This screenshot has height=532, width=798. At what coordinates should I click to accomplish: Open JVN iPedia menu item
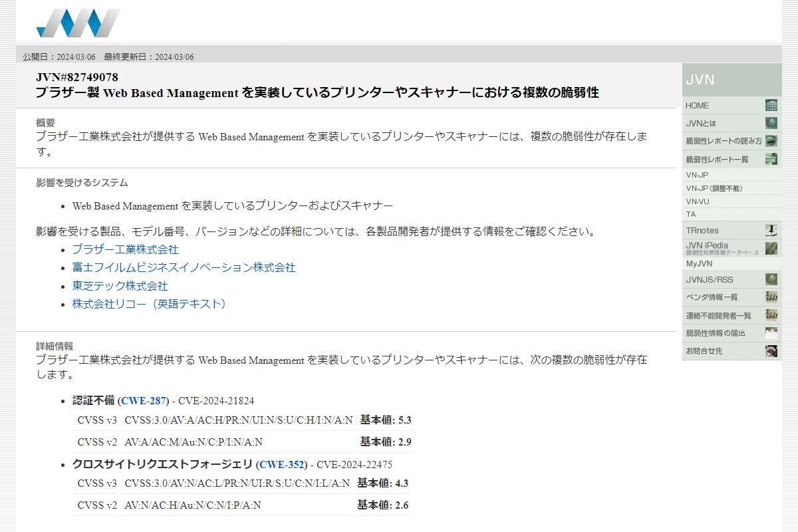click(x=731, y=248)
